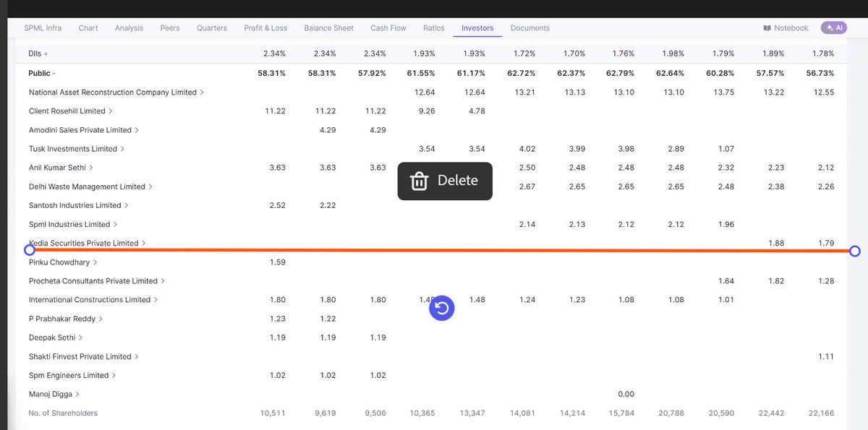This screenshot has width=868, height=430.
Task: Click the 1.59 value in Pinku Chowdhary row
Action: 277,262
